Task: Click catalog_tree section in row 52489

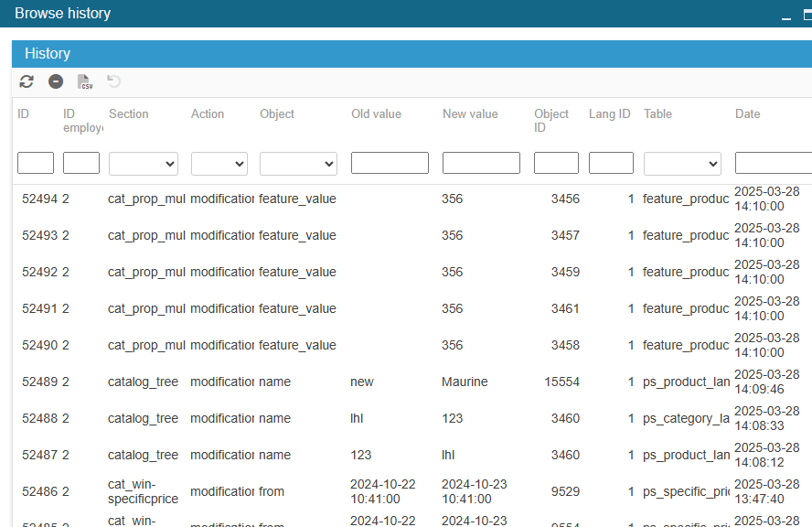Action: pos(143,382)
